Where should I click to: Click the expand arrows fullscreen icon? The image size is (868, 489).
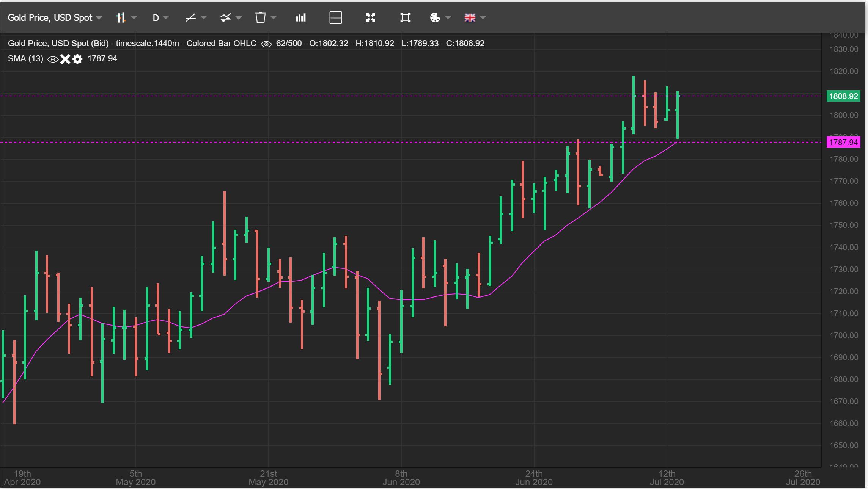coord(370,17)
